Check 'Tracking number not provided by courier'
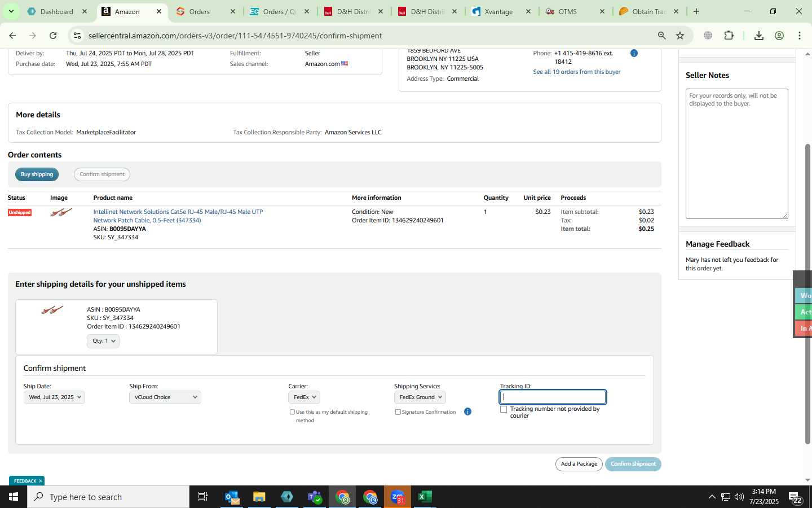This screenshot has height=508, width=812. 504,409
